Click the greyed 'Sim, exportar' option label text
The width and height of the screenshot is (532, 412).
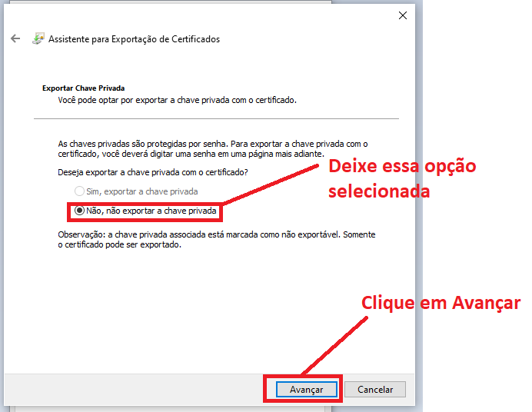[x=141, y=191]
